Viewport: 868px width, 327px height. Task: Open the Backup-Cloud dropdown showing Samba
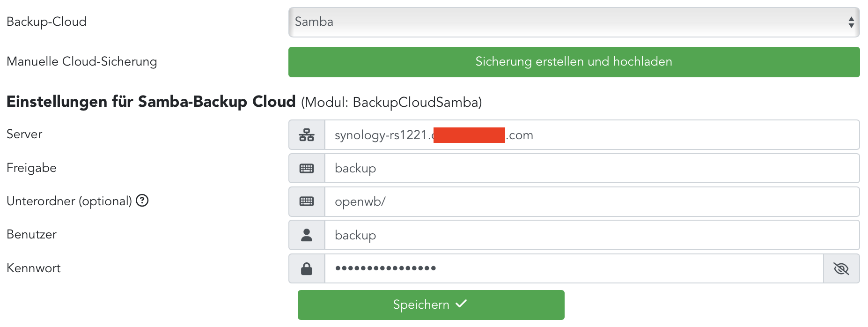[574, 22]
